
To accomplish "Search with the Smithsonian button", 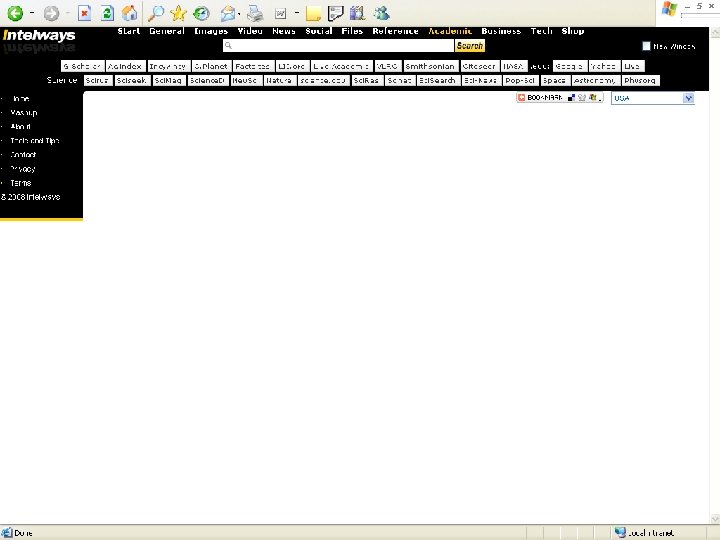I will pos(430,66).
